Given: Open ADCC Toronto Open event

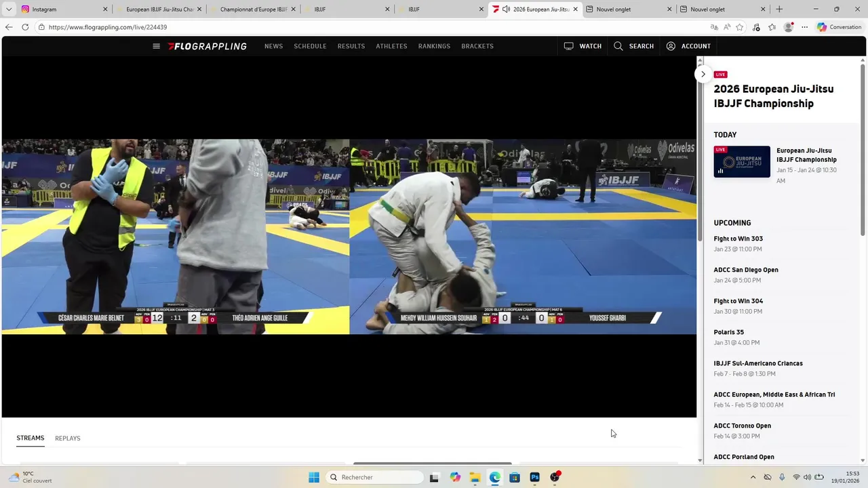Looking at the screenshot, I should (x=743, y=426).
